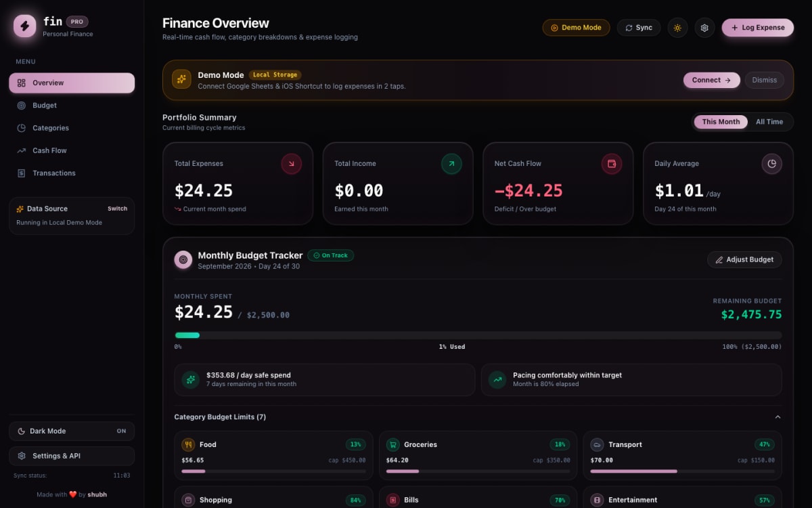Click the moon icon beside Dark Mode

[21, 431]
